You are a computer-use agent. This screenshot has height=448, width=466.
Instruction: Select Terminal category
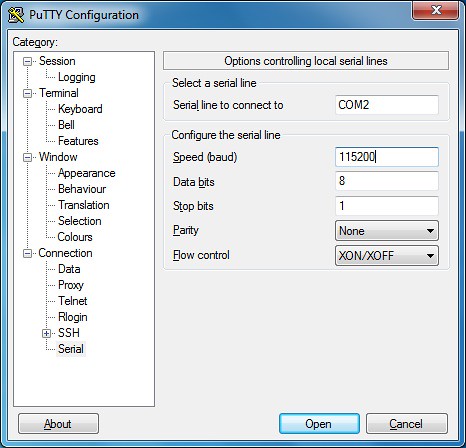(x=59, y=93)
